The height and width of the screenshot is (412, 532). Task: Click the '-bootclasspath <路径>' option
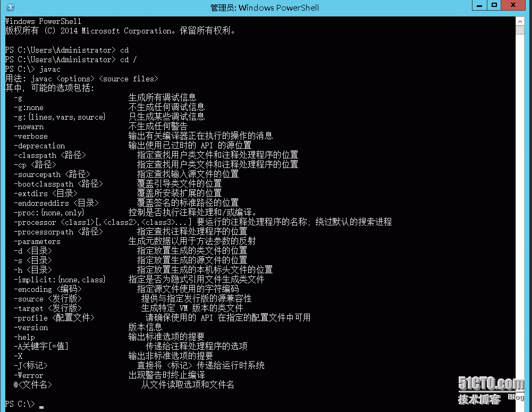coord(58,184)
